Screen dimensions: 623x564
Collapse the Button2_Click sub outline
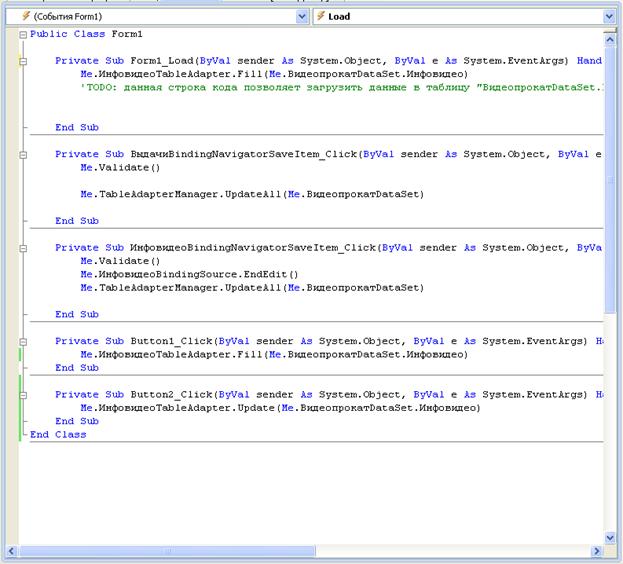click(x=23, y=395)
